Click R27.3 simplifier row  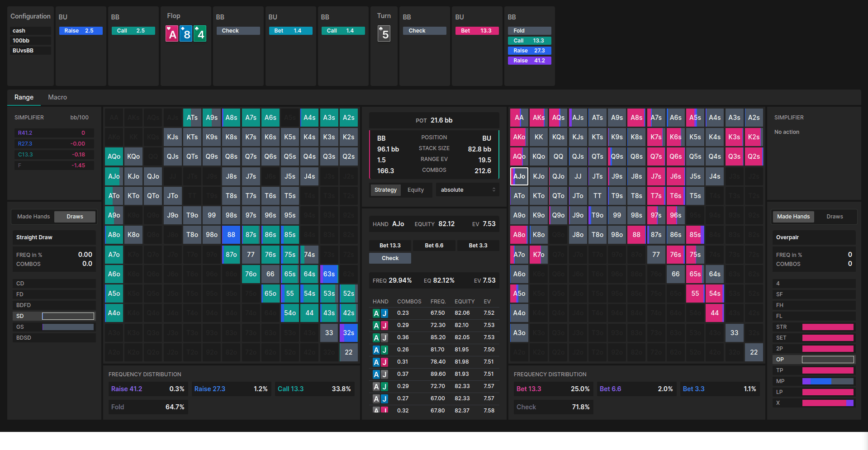pyautogui.click(x=53, y=144)
